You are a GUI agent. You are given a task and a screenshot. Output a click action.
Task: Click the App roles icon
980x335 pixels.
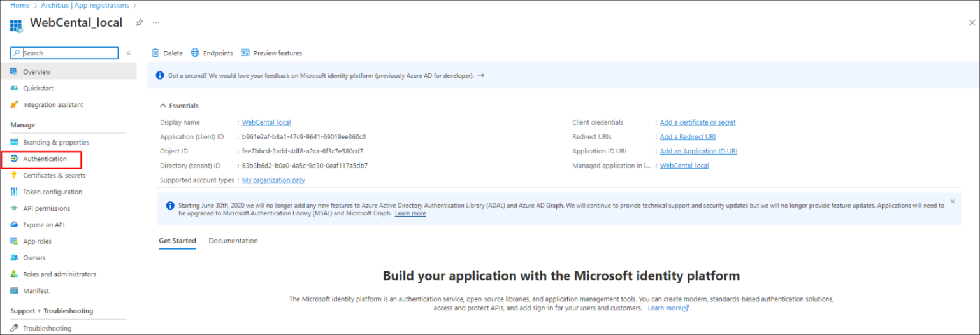(14, 241)
